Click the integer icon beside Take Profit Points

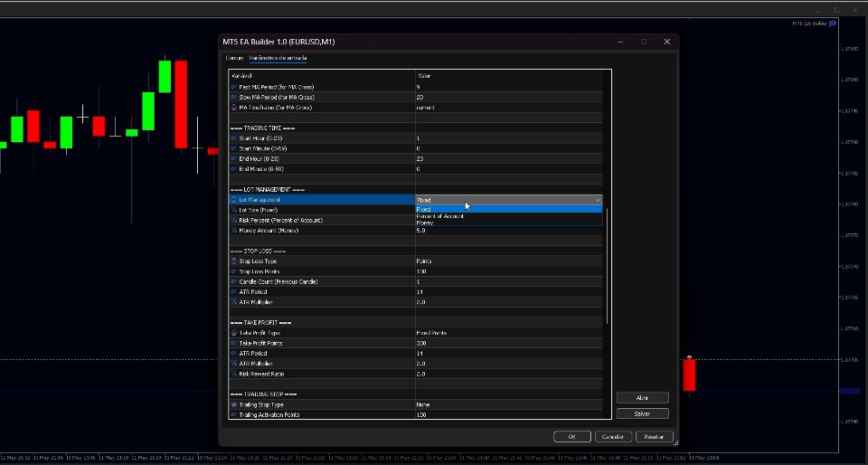click(x=233, y=343)
